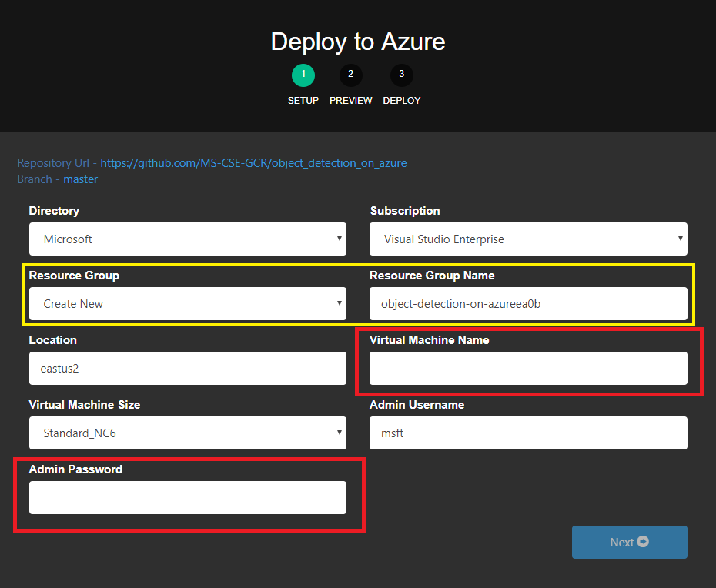Open the Subscription dropdown showing Visual Studio Enterprise
Screen dimensions: 716x588
point(528,239)
